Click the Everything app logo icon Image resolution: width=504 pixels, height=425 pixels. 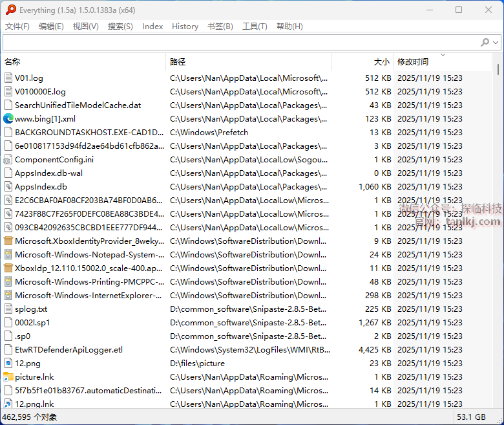point(10,10)
